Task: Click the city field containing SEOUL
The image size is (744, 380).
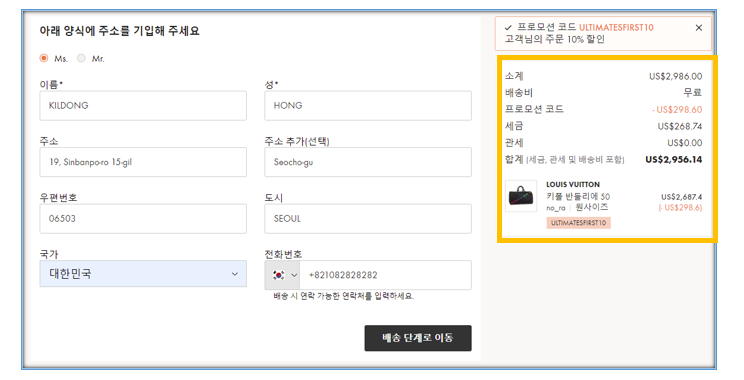Action: click(x=368, y=219)
